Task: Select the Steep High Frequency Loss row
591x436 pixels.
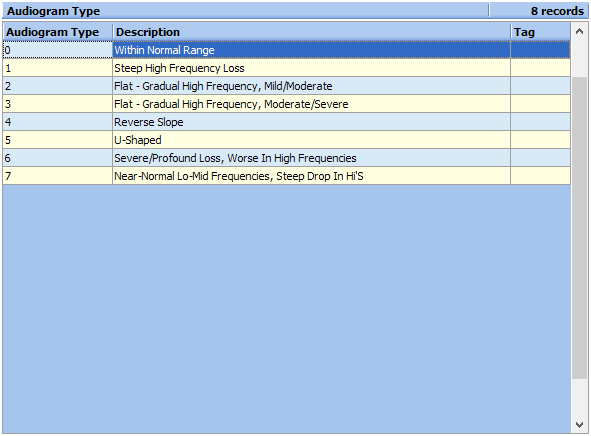Action: [286, 68]
